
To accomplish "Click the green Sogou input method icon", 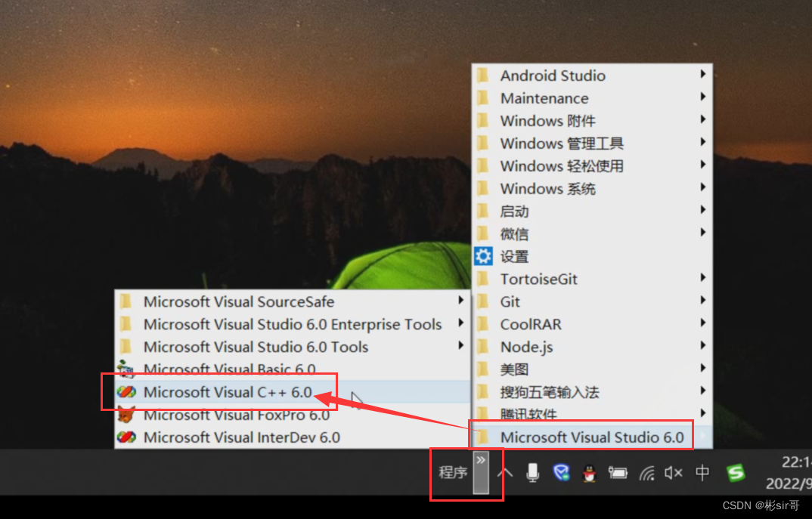I will (x=736, y=472).
